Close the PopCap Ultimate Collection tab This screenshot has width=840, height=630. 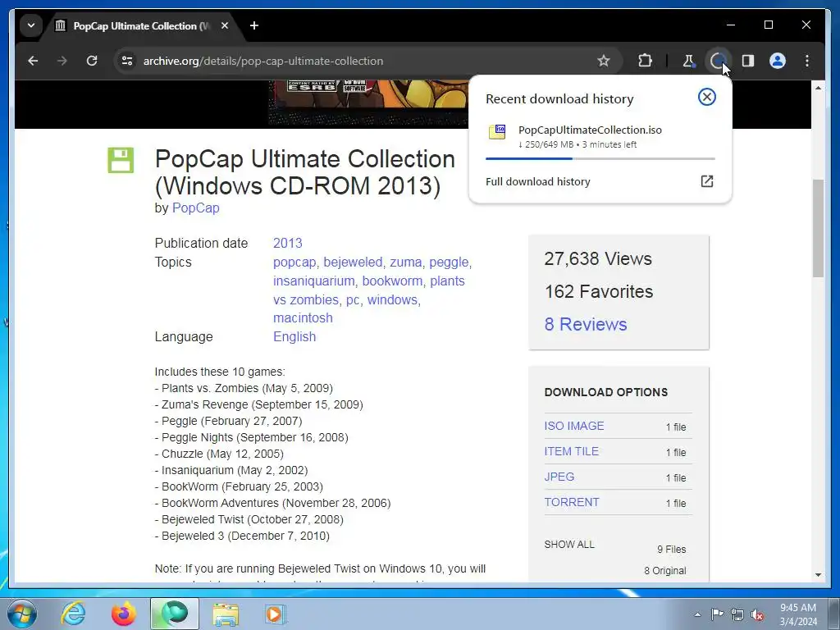click(x=225, y=25)
